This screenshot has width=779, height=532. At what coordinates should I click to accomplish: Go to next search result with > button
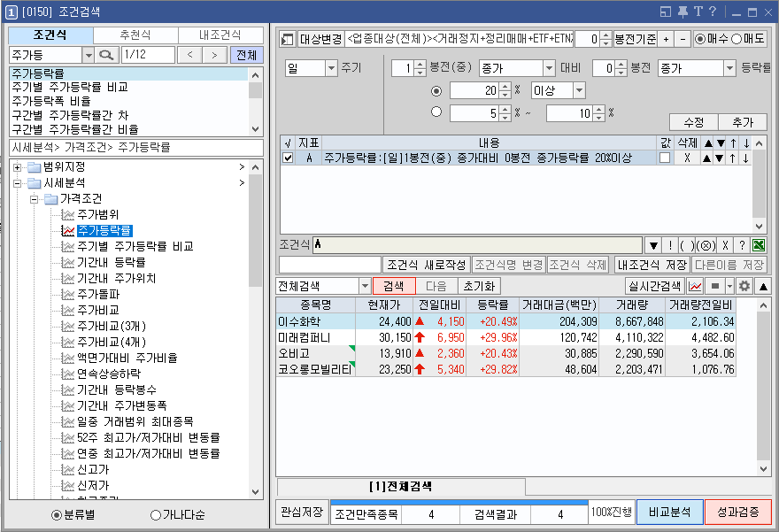[214, 55]
